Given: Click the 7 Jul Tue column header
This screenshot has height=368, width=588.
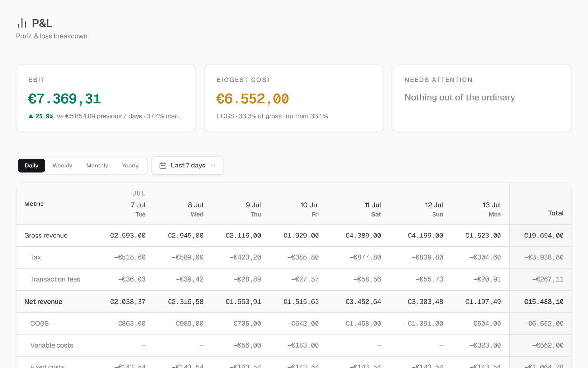Looking at the screenshot, I should [138, 209].
